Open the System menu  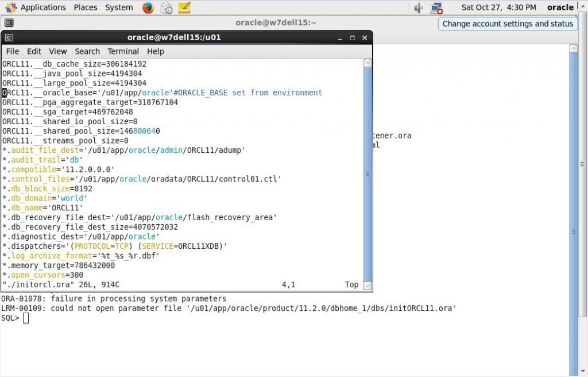pyautogui.click(x=118, y=7)
